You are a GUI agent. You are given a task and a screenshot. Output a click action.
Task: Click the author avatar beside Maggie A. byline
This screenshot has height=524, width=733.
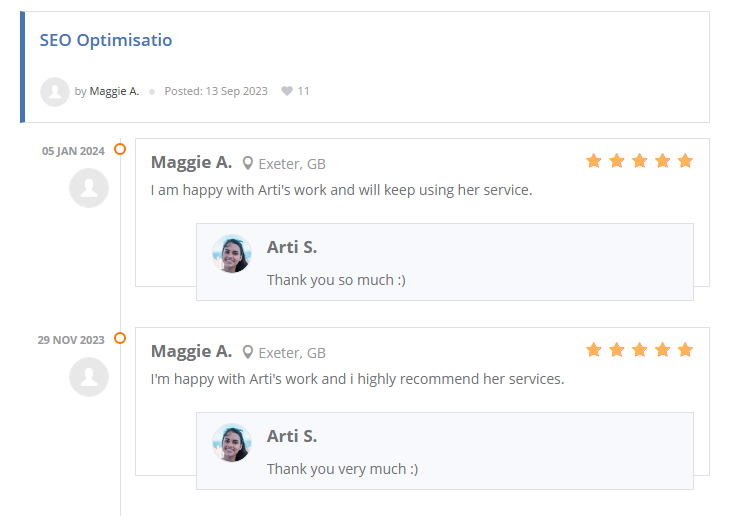[55, 91]
